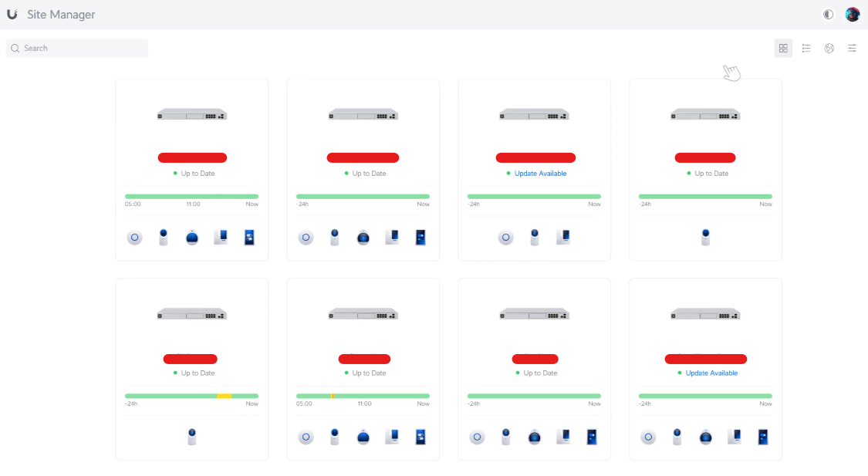Select the grid view icon
This screenshot has height=476, width=868.
click(783, 48)
